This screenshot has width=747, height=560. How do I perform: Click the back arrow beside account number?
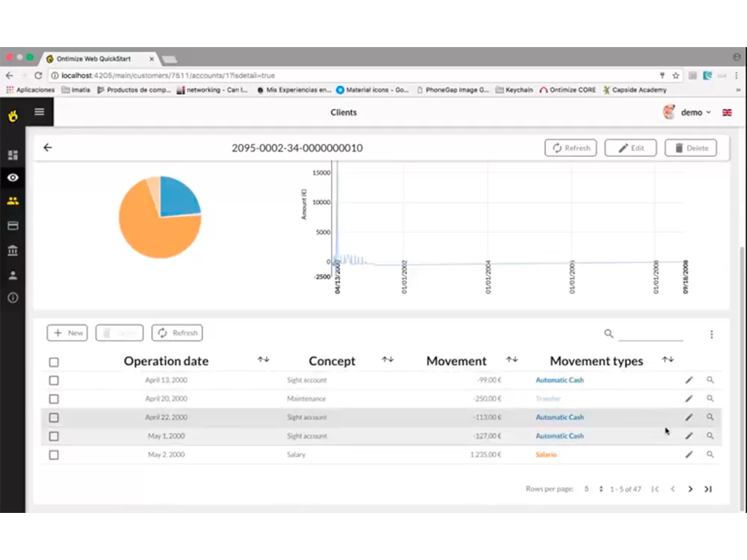coord(48,148)
